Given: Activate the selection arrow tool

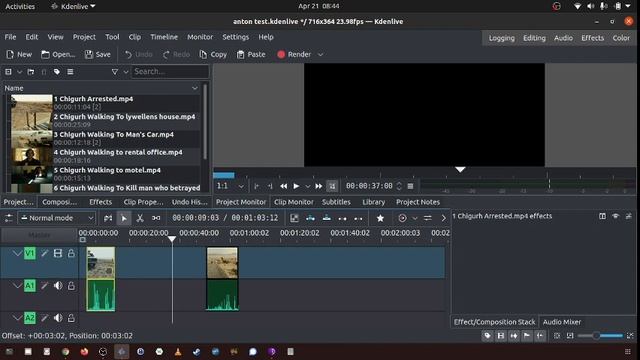Looking at the screenshot, I should click(124, 218).
